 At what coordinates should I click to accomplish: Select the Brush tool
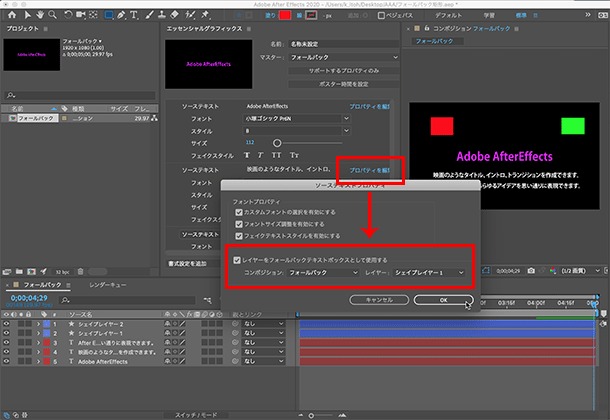(149, 15)
